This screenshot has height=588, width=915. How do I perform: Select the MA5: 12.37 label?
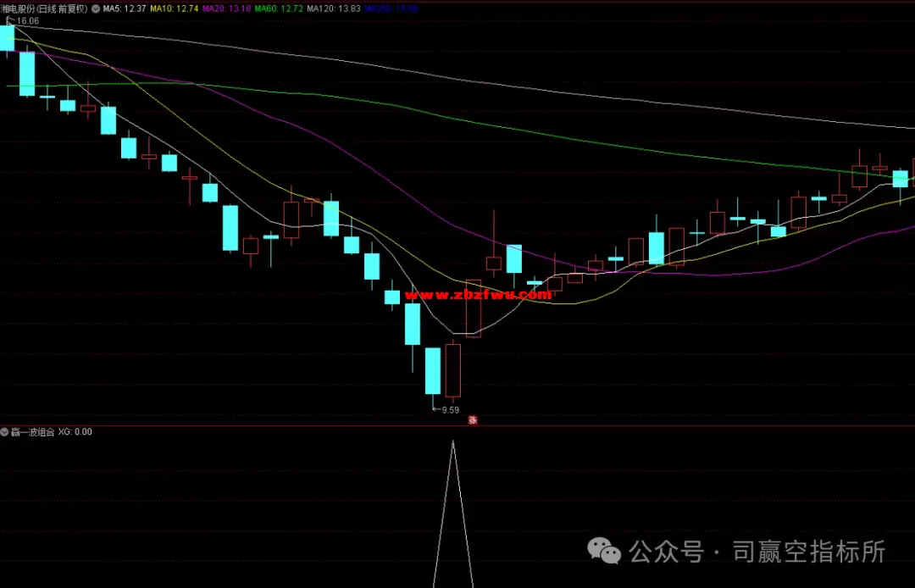pos(124,8)
